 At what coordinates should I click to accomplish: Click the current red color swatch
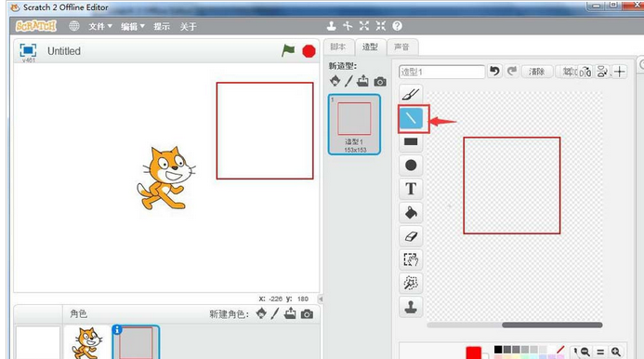(474, 352)
